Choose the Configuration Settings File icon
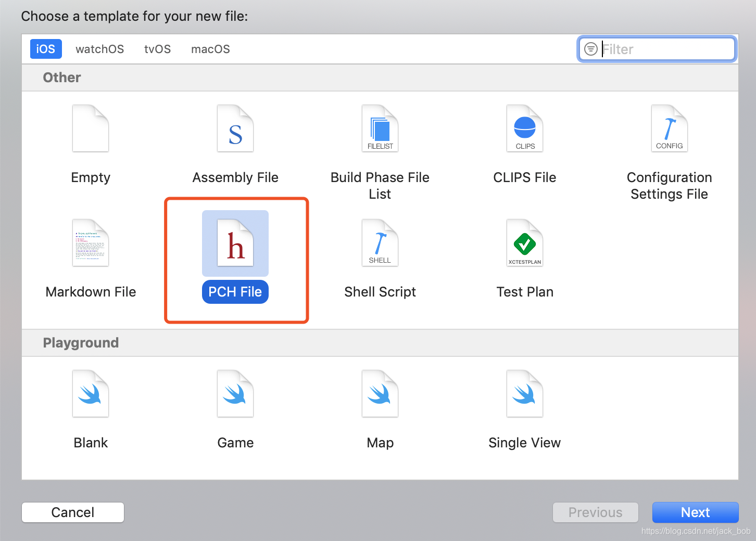756x541 pixels. tap(670, 128)
